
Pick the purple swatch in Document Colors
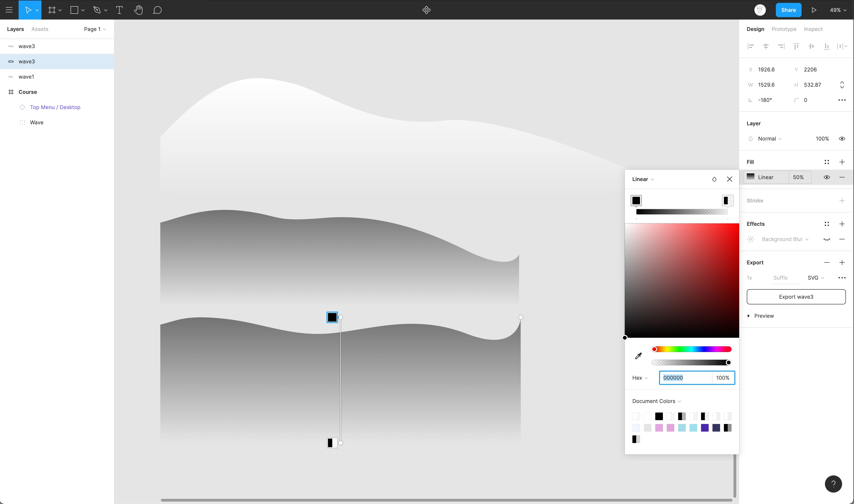click(x=705, y=428)
